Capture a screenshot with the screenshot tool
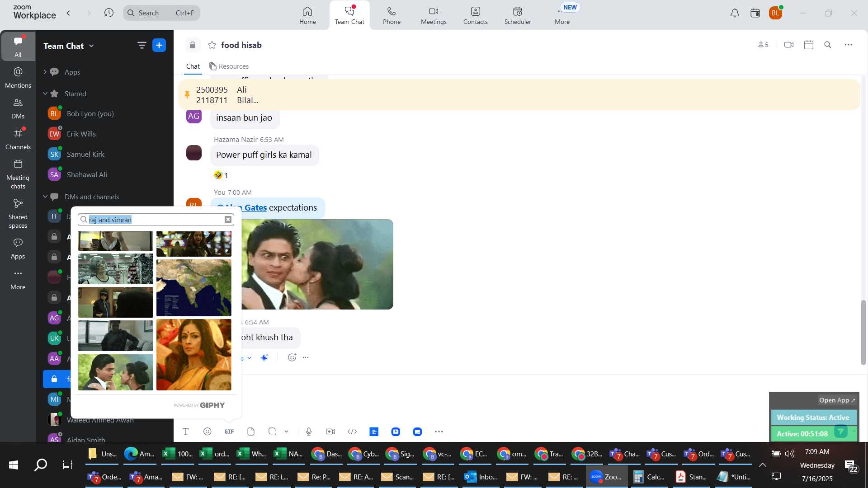The image size is (868, 488). pos(272,432)
